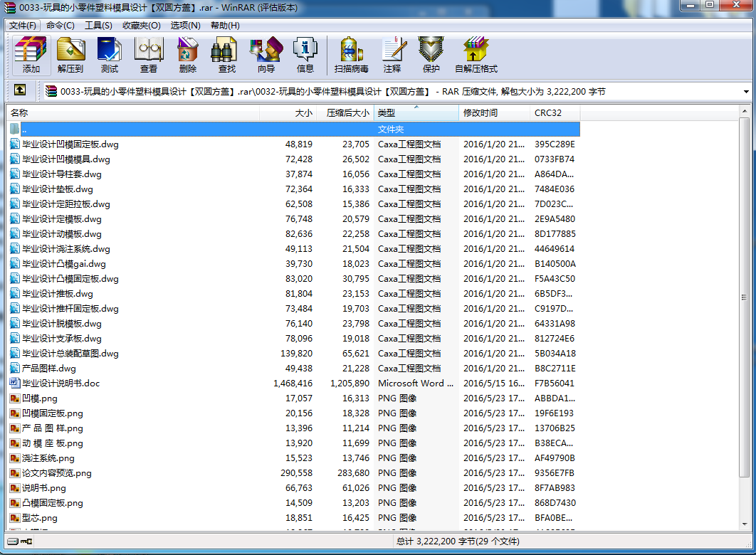Open the address bar path dropdown arrow
756x555 pixels.
[x=746, y=92]
